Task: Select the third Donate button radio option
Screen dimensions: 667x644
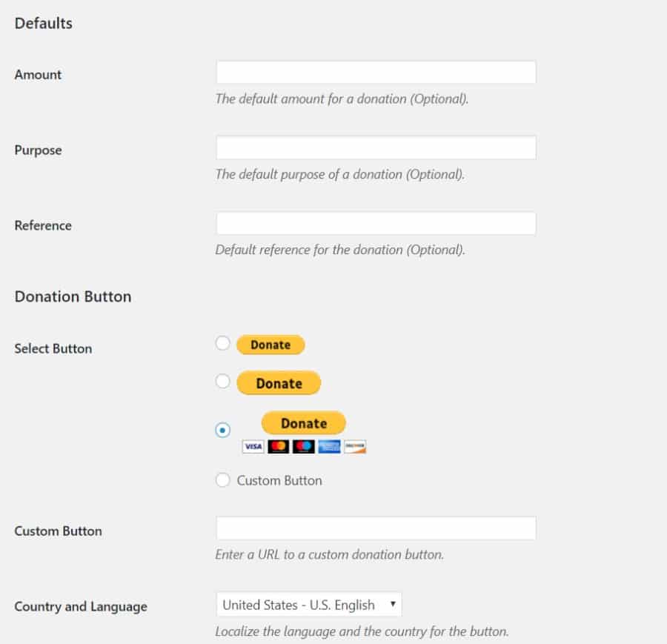Action: pos(222,428)
